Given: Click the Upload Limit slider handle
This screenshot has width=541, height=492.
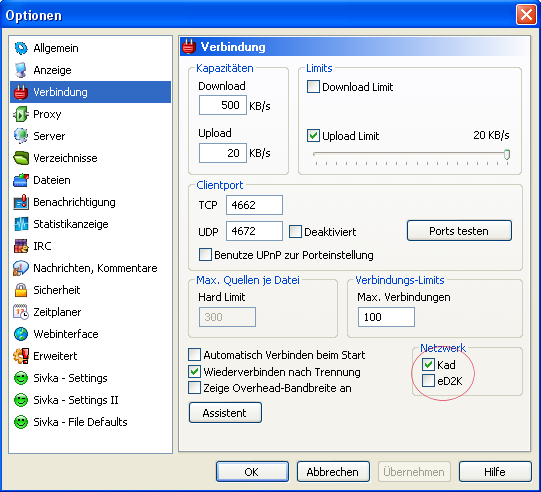Looking at the screenshot, I should pyautogui.click(x=507, y=155).
